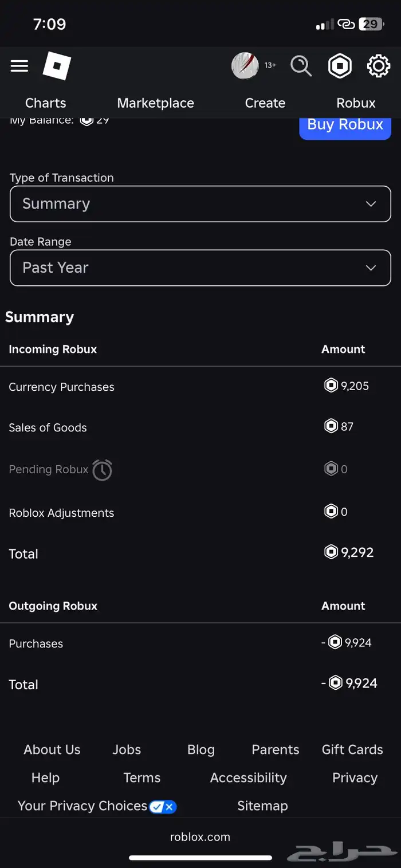Open the Accessibility footer link

(248, 777)
